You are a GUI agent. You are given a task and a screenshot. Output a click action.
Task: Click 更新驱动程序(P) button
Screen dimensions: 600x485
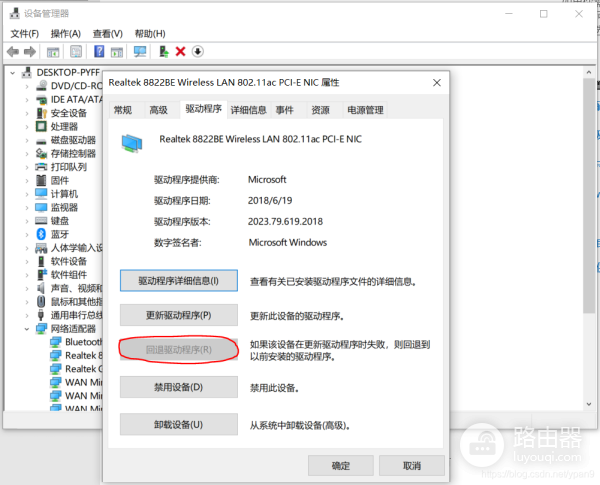[x=179, y=315]
